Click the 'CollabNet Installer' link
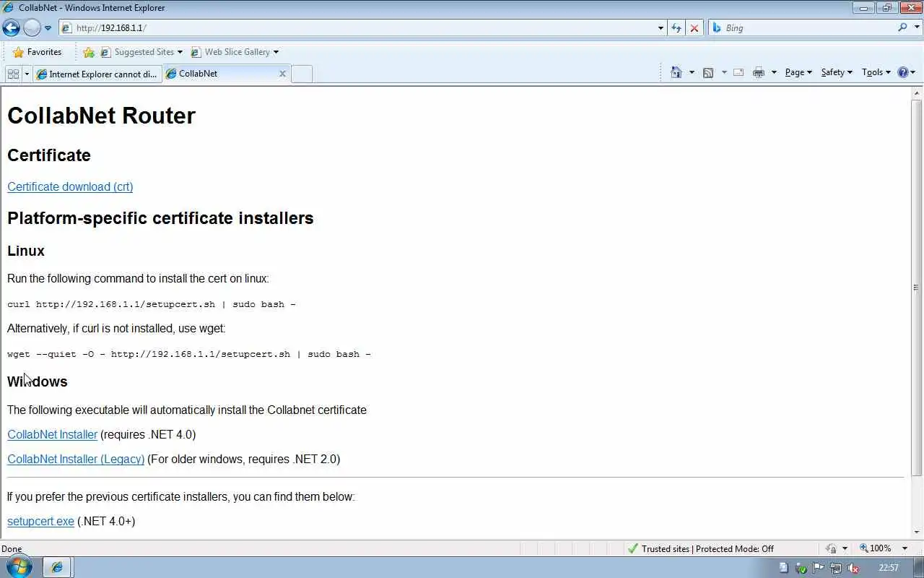The image size is (924, 578). (52, 434)
